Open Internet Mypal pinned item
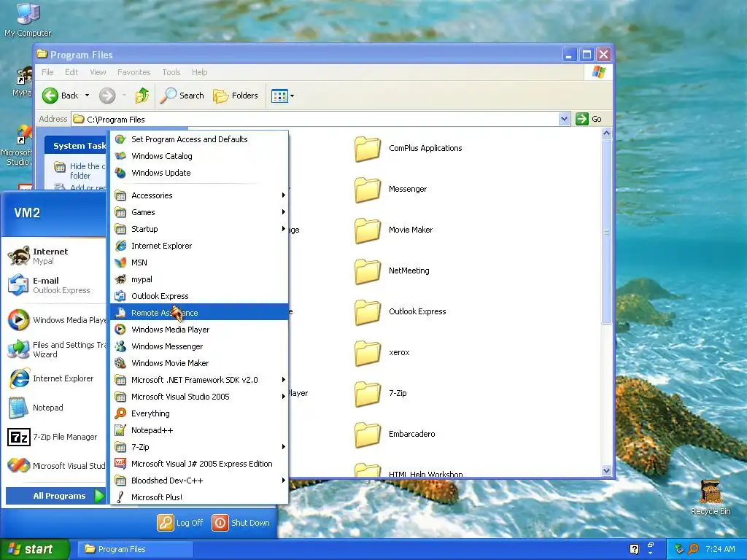This screenshot has width=747, height=560. 55,256
